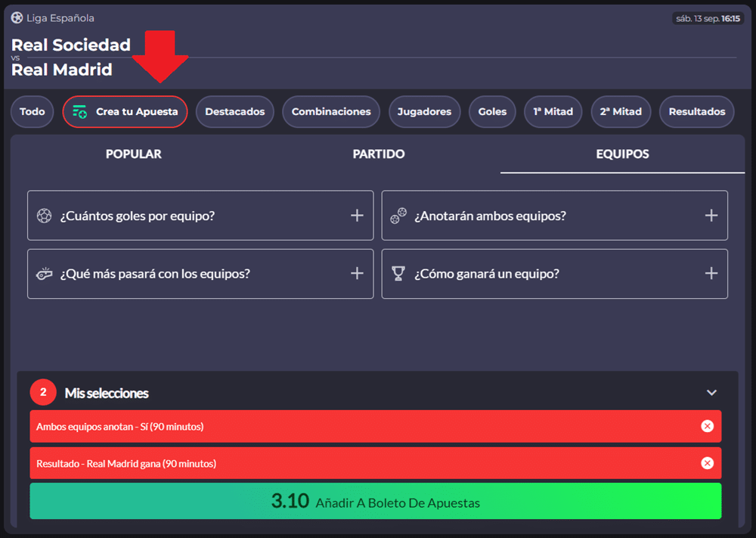Open the Jugadores tab
This screenshot has height=538, width=756.
coord(424,111)
